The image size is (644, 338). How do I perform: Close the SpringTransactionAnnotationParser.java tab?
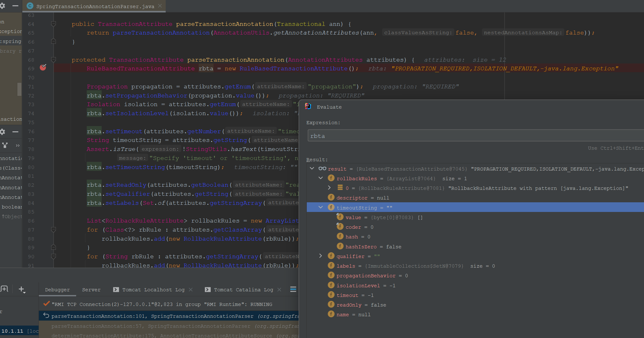coord(160,6)
